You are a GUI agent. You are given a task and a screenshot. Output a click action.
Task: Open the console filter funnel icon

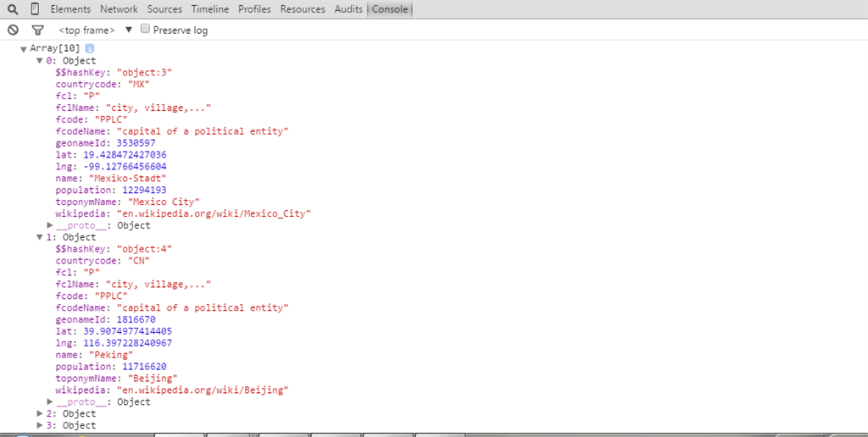point(37,30)
